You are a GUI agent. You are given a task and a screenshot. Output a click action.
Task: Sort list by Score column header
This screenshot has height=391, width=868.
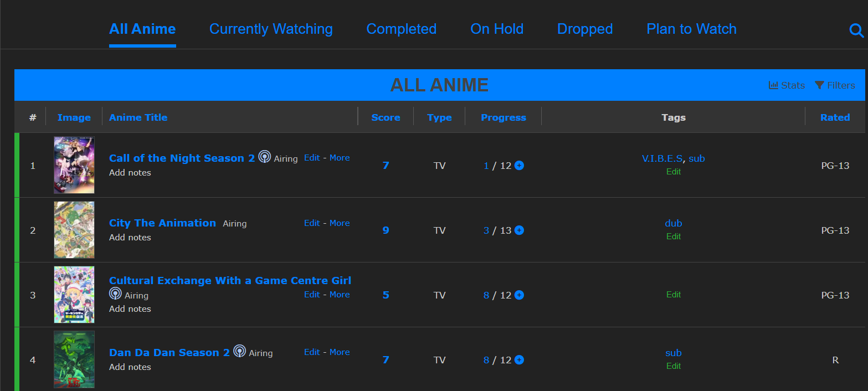tap(386, 117)
